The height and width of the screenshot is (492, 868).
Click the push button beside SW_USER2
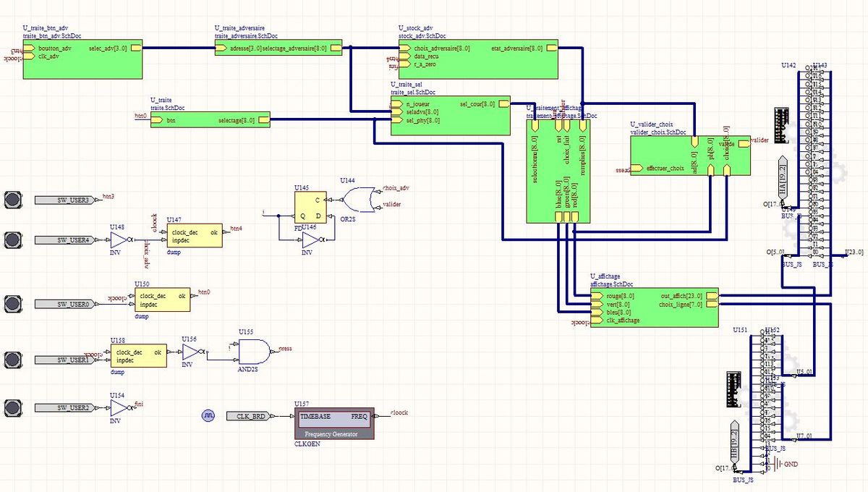tap(13, 407)
